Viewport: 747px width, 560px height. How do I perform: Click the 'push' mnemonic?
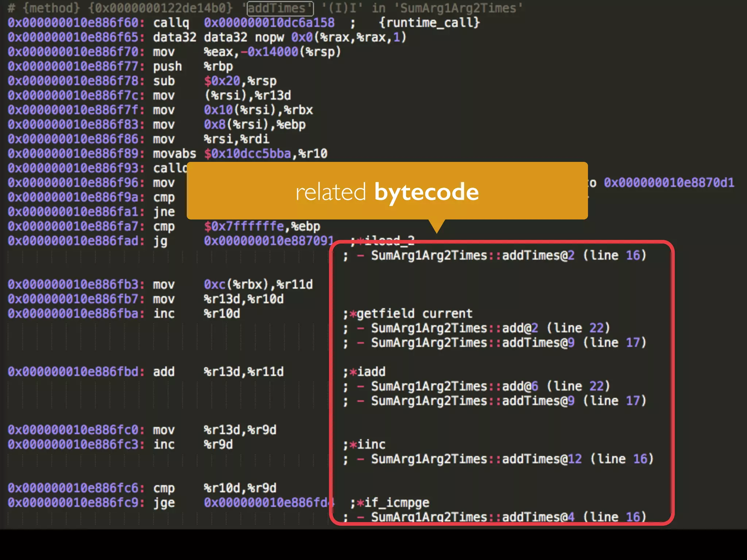(x=167, y=67)
